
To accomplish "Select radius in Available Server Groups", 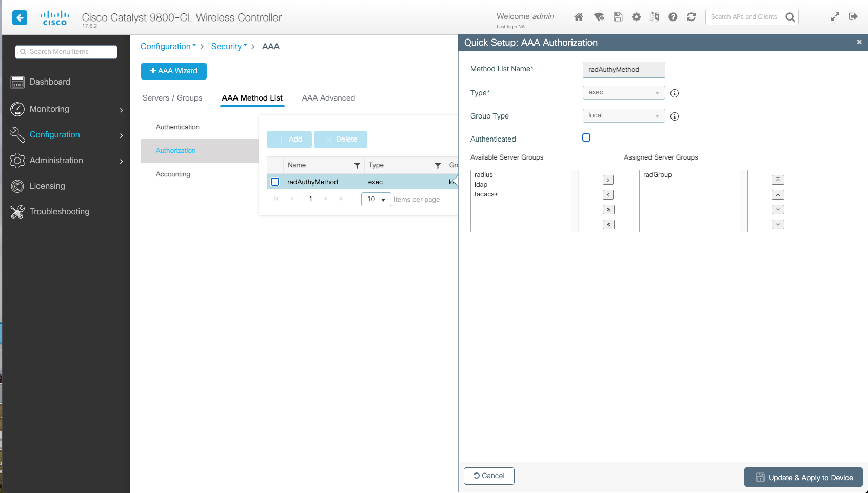I will pyautogui.click(x=484, y=175).
